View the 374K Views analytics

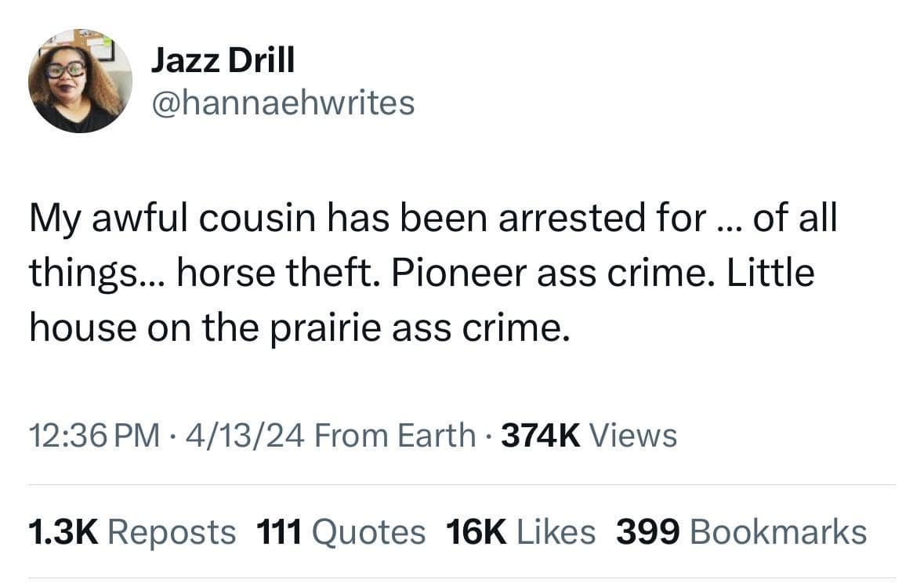(x=589, y=435)
